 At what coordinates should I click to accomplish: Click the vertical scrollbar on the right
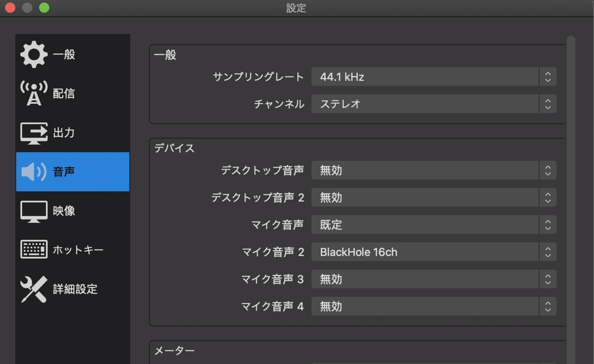(x=571, y=148)
